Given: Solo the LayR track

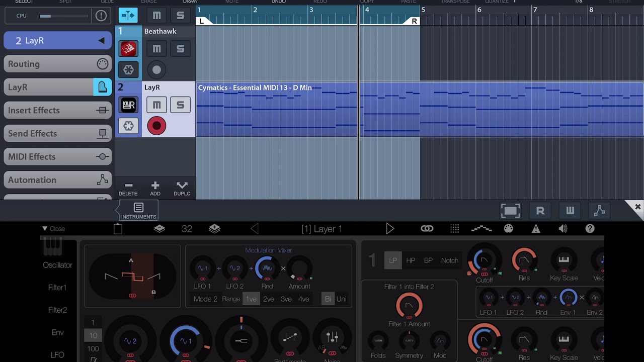Looking at the screenshot, I should [x=180, y=105].
